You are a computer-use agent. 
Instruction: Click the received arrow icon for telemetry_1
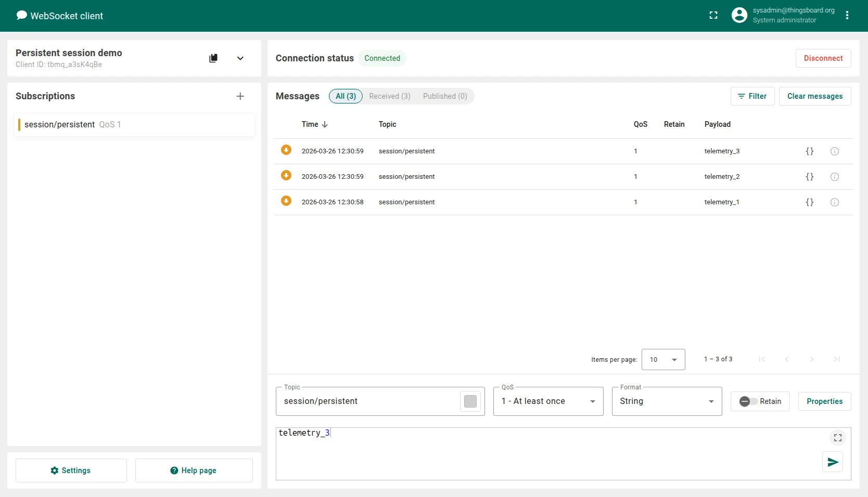pos(286,201)
